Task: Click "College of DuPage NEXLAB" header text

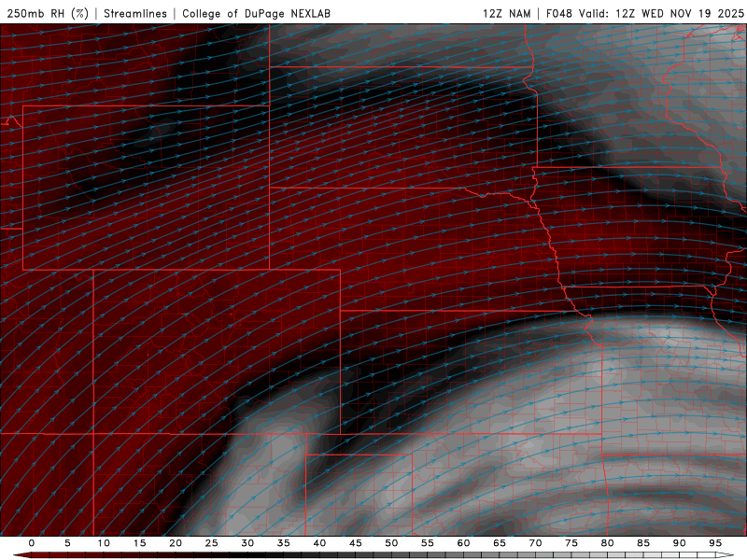Action: pyautogui.click(x=256, y=13)
